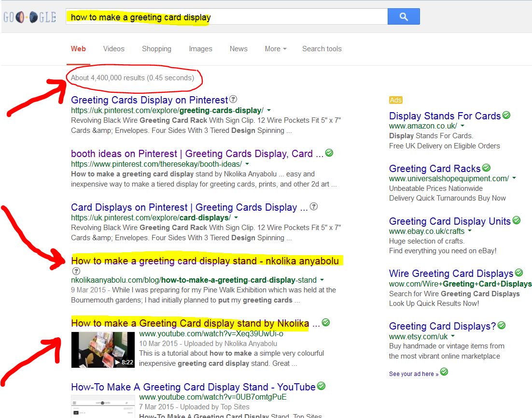
Task: Click green checkmark beside See your ad here
Action: pos(444,372)
